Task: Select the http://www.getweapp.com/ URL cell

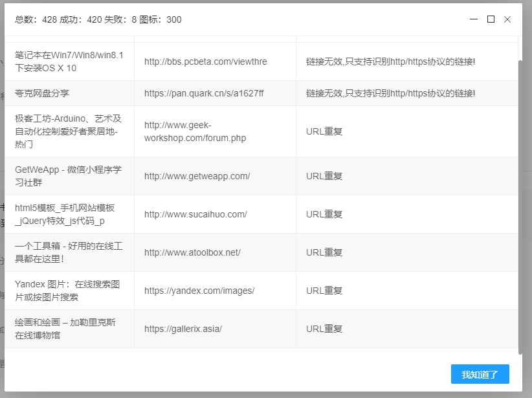Action: [x=215, y=176]
